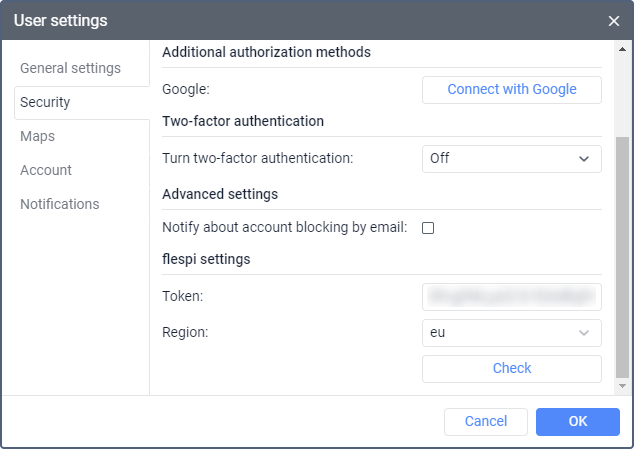Open the Region dropdown showing eu
This screenshot has height=449, width=634.
point(512,332)
